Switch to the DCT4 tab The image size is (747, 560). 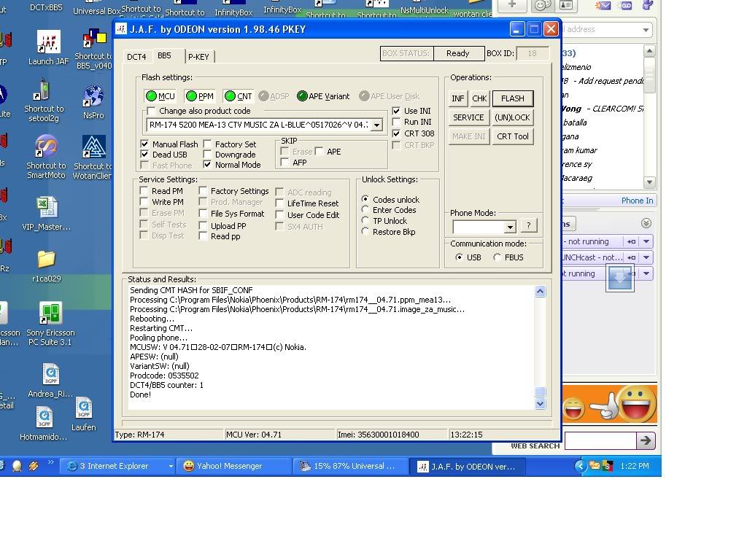(x=136, y=57)
